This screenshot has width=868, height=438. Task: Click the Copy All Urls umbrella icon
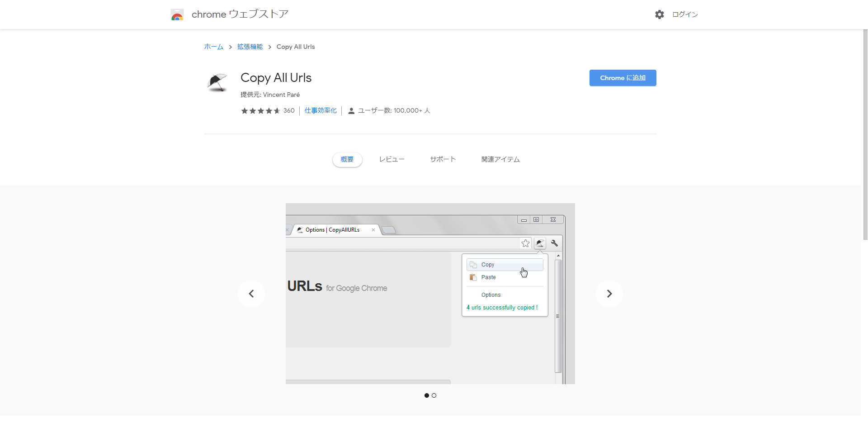pos(217,83)
